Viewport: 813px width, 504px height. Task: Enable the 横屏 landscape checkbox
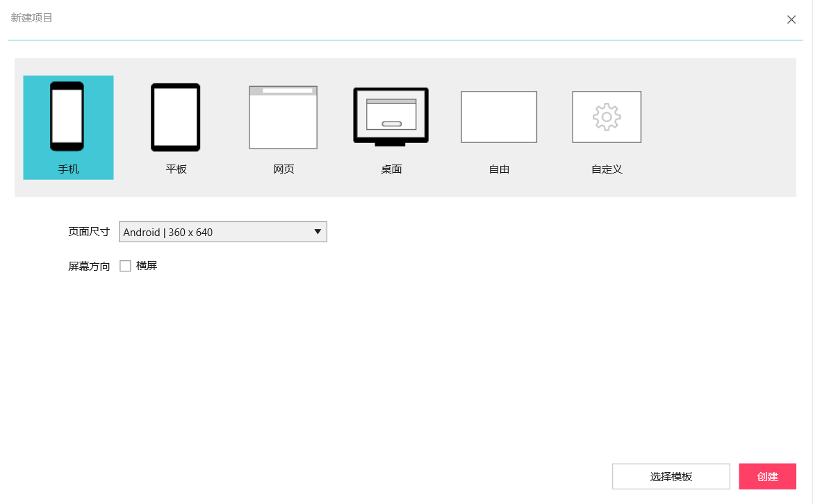(125, 266)
